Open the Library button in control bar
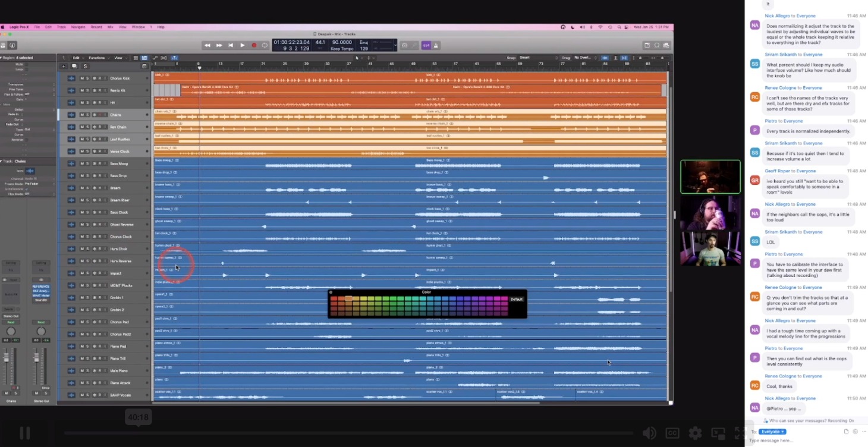 [x=3, y=45]
